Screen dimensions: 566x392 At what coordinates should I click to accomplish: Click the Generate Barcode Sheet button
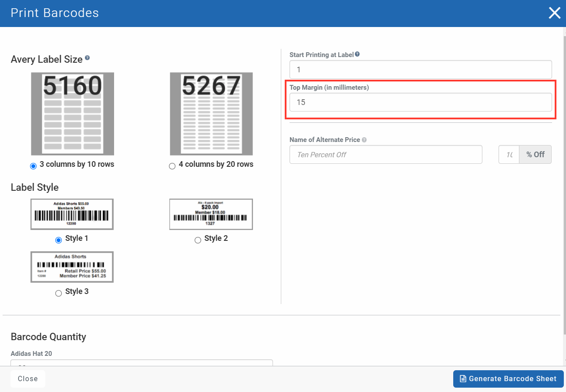(508, 378)
